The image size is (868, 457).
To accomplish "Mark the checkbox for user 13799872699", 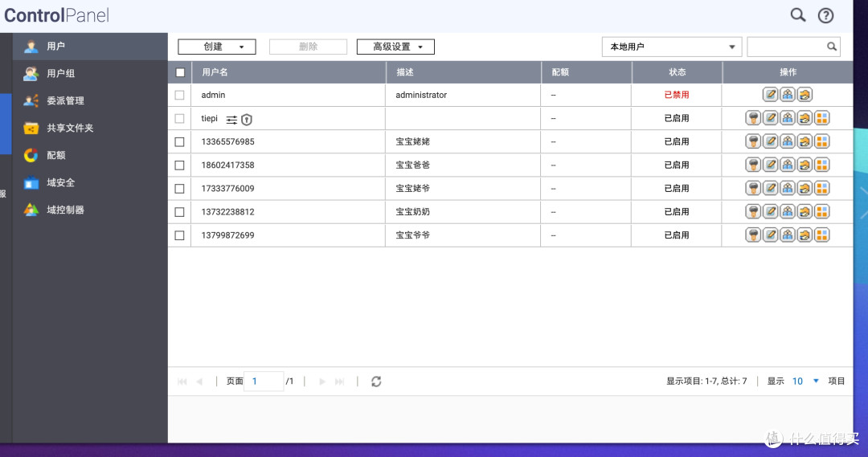I will (x=179, y=235).
